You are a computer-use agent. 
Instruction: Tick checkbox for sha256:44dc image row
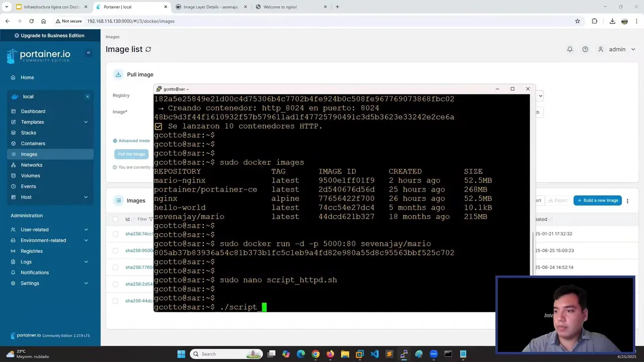coord(115,301)
